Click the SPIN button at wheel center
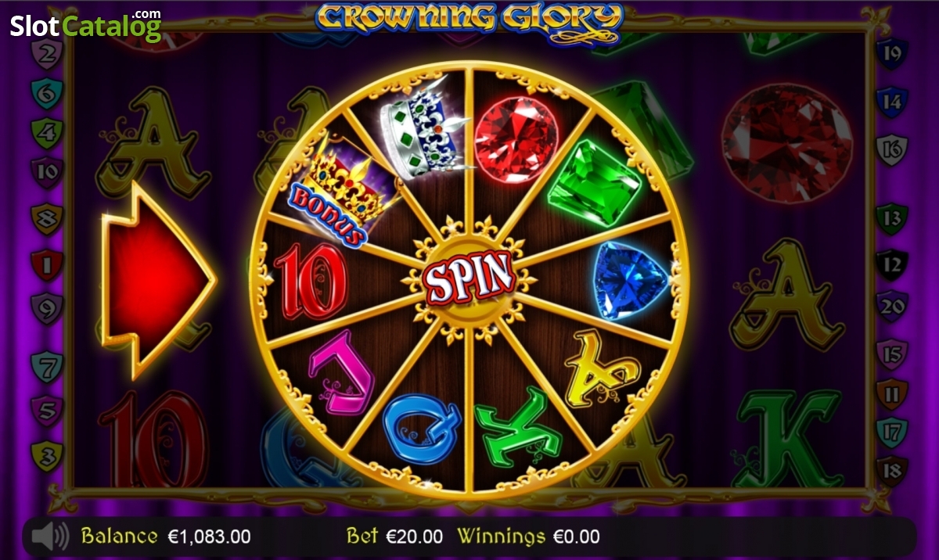The height and width of the screenshot is (560, 939). click(469, 279)
